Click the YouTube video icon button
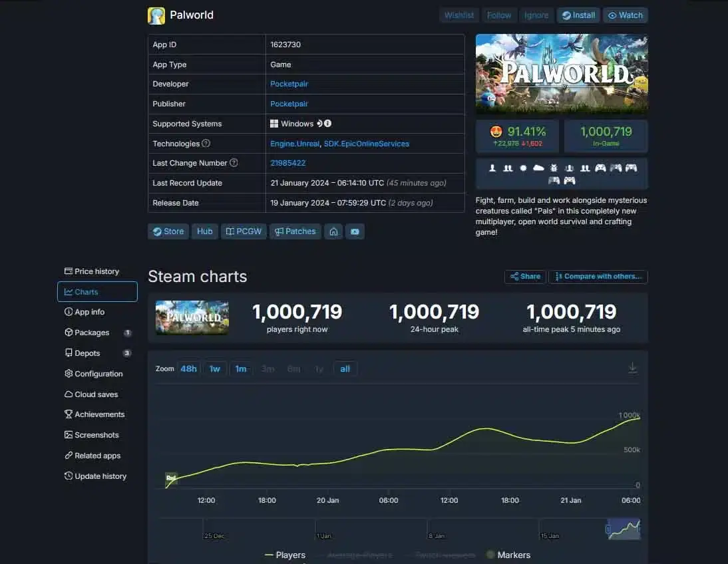This screenshot has height=564, width=728. (355, 231)
